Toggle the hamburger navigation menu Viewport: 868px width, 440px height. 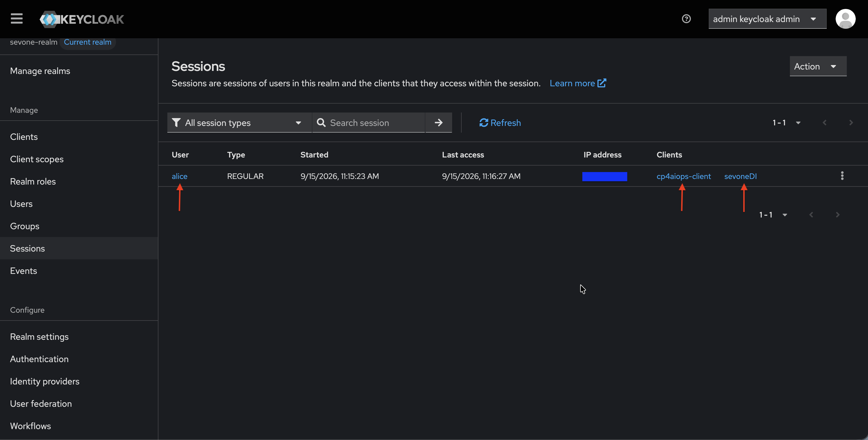16,18
